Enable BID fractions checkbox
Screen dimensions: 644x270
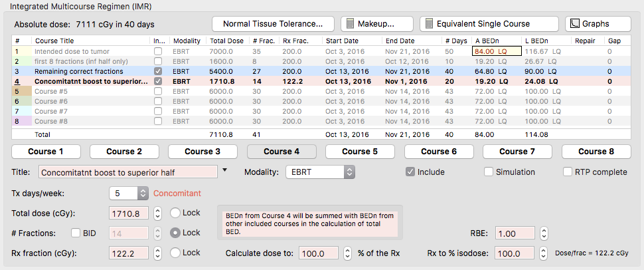click(x=76, y=233)
